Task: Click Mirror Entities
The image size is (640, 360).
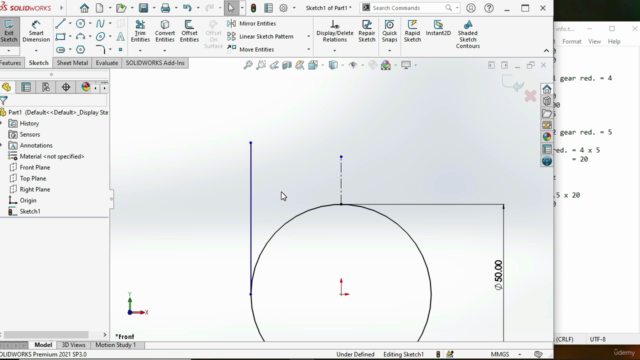Action: 252,24
